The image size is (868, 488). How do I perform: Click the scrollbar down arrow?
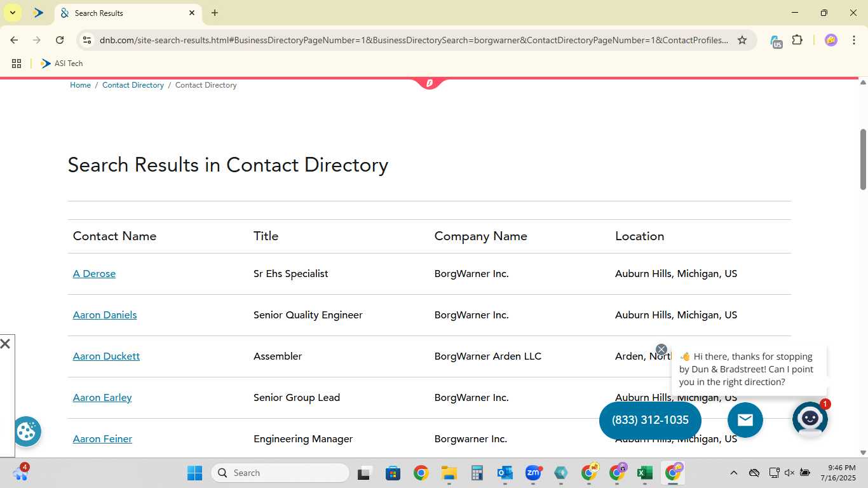click(x=863, y=452)
